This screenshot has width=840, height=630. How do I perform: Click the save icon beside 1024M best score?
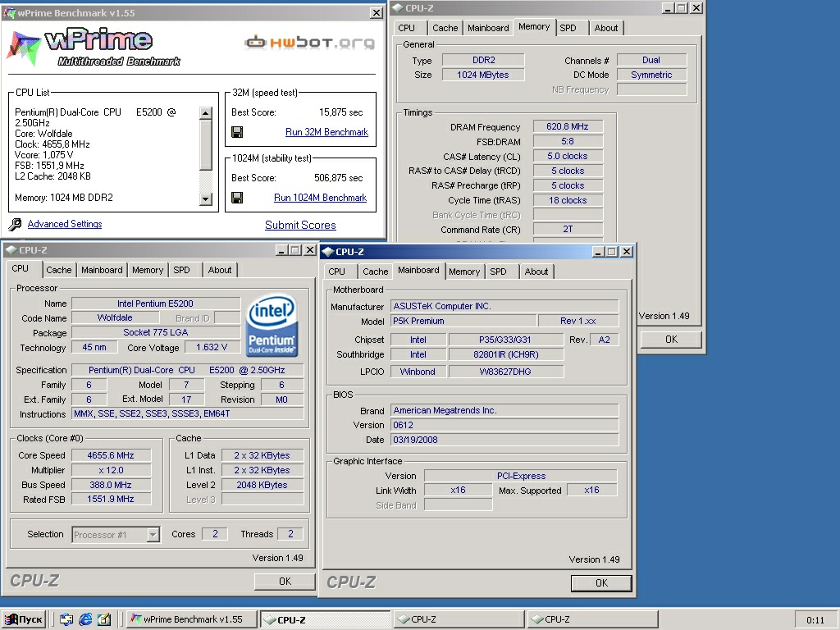click(237, 198)
